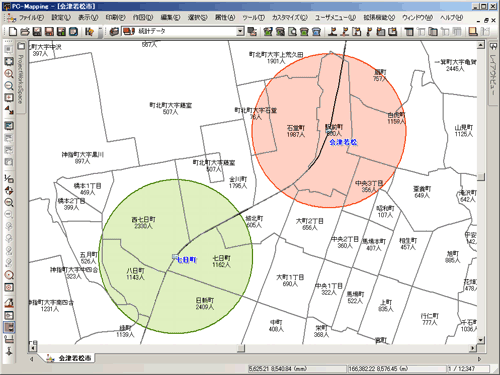Click the 会津若松 station label on map
The width and height of the screenshot is (500, 375).
[343, 142]
